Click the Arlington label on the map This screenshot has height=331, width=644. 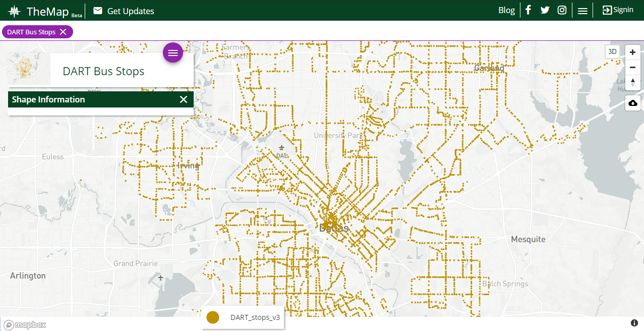point(28,276)
